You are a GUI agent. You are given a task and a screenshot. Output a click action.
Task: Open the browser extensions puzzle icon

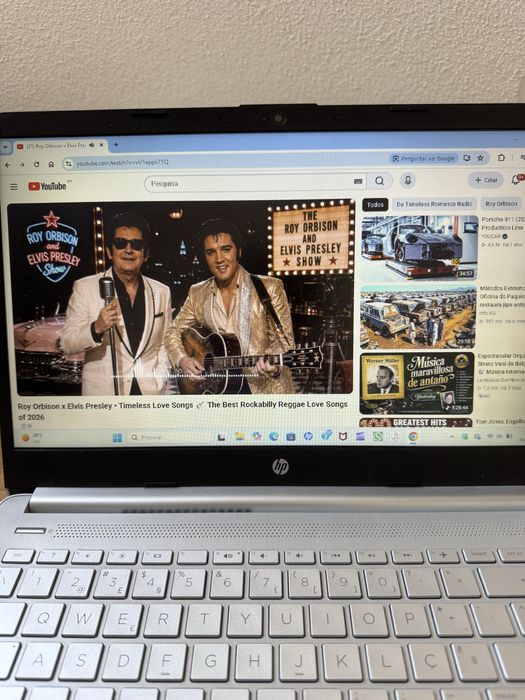[x=501, y=158]
